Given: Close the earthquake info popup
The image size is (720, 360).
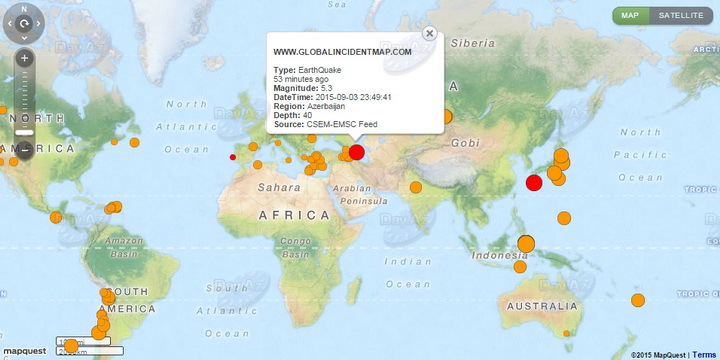Looking at the screenshot, I should [429, 34].
